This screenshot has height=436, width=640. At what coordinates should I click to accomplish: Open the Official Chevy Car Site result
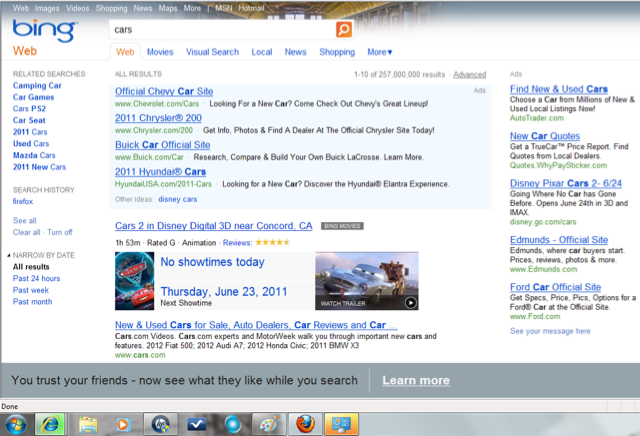tap(164, 91)
